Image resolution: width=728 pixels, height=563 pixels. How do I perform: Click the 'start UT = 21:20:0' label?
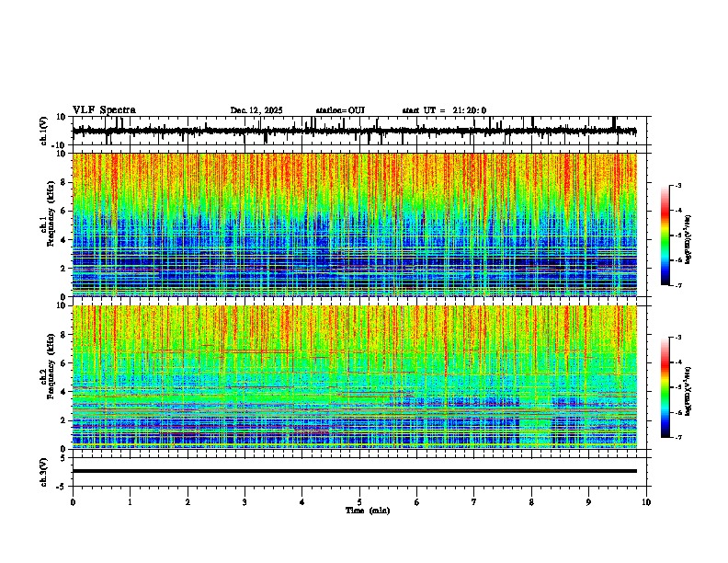tap(444, 110)
